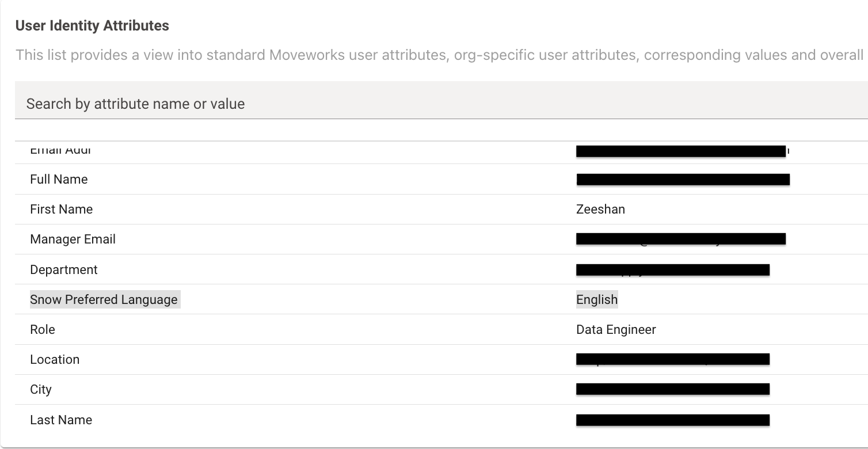Select the Role attribute label

(43, 329)
